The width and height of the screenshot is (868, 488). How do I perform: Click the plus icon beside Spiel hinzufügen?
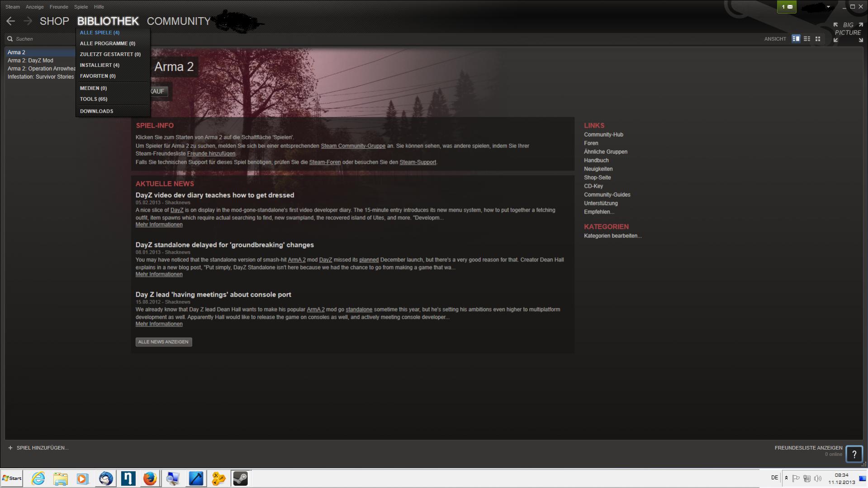point(10,448)
